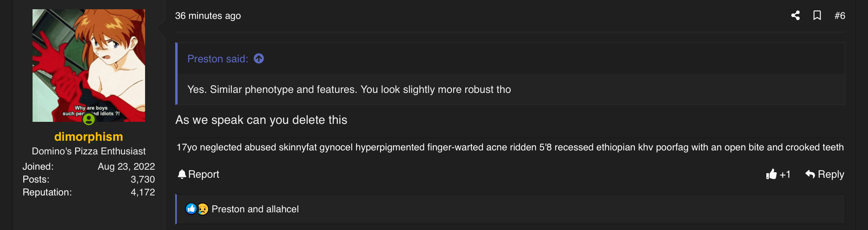
Task: Click the green online status icon
Action: tap(89, 119)
